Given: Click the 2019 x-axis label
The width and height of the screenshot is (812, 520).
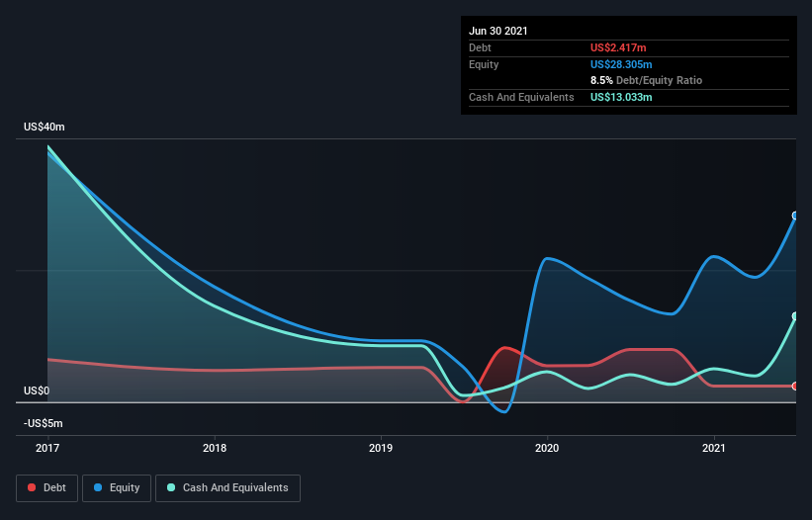Looking at the screenshot, I should (381, 448).
